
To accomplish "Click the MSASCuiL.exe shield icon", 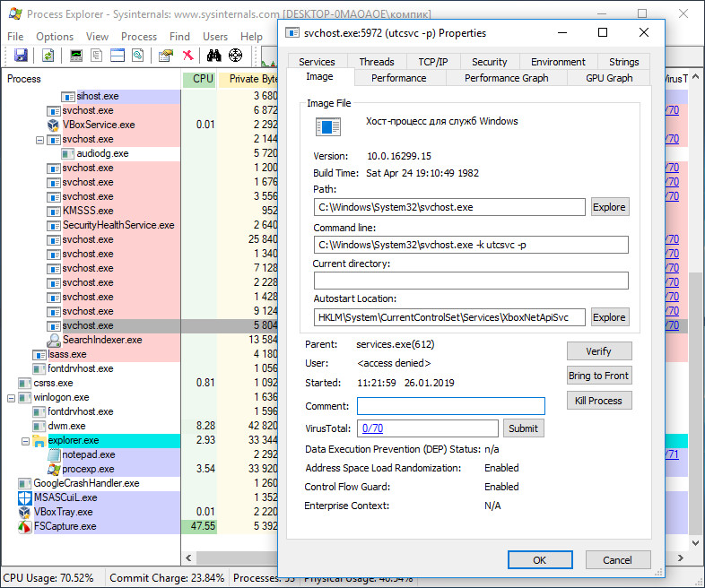I will (25, 497).
